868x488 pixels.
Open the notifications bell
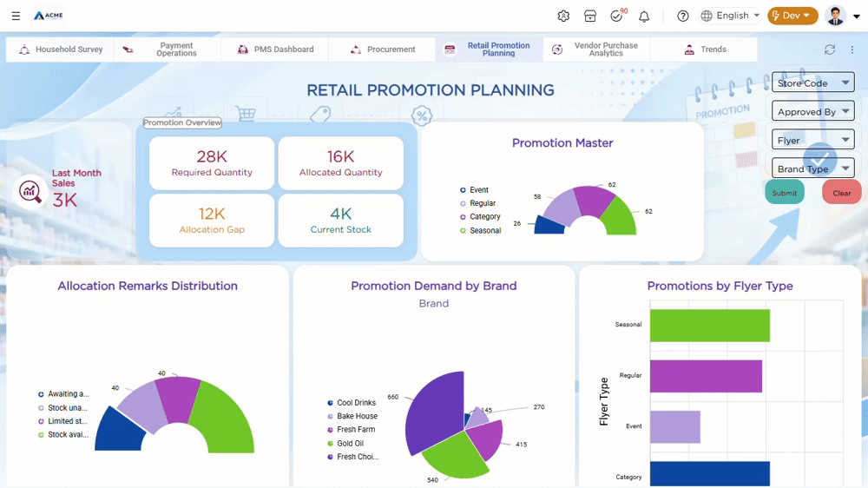[644, 16]
